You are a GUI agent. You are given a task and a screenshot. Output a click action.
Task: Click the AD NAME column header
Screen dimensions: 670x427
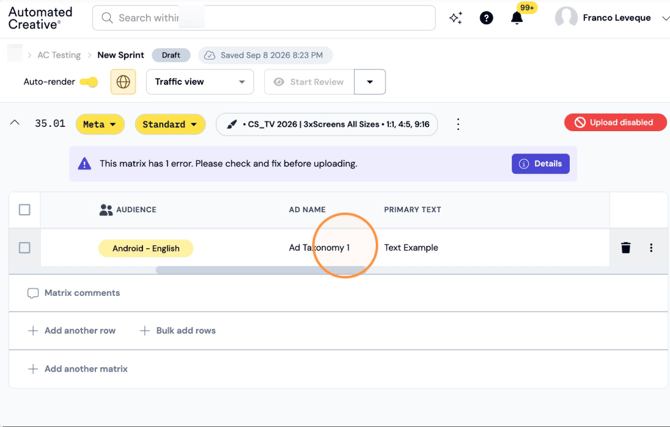307,210
